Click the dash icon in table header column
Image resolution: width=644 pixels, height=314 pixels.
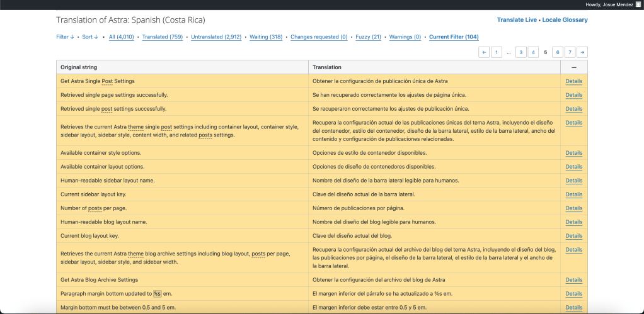coord(574,67)
